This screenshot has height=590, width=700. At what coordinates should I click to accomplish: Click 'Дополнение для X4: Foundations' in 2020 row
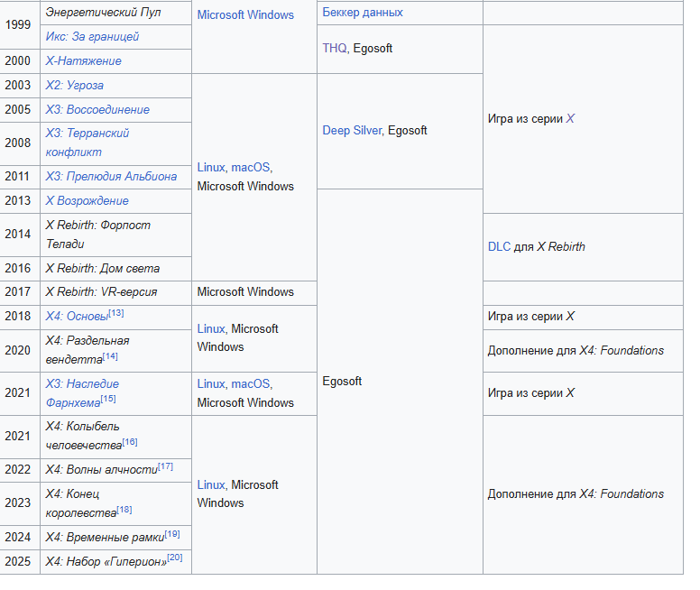pyautogui.click(x=576, y=351)
